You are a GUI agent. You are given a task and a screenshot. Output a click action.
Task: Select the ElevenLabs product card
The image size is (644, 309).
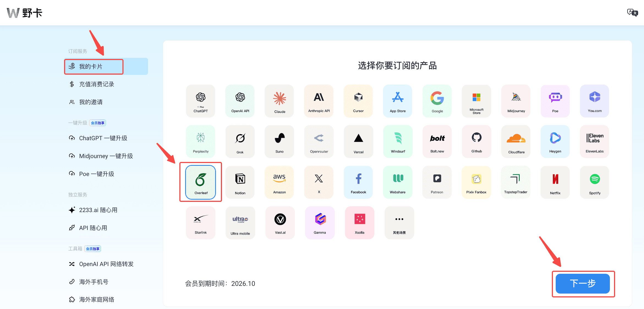[x=594, y=142]
